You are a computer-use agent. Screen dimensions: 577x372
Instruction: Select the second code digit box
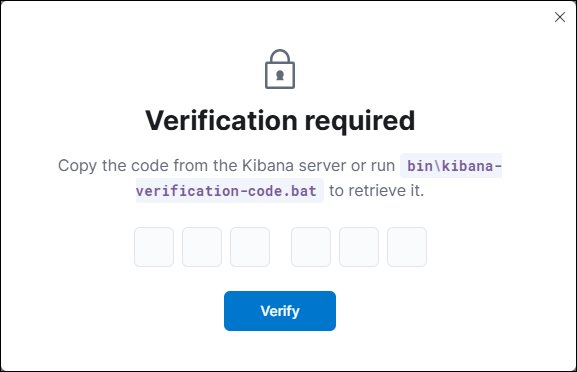(x=202, y=247)
